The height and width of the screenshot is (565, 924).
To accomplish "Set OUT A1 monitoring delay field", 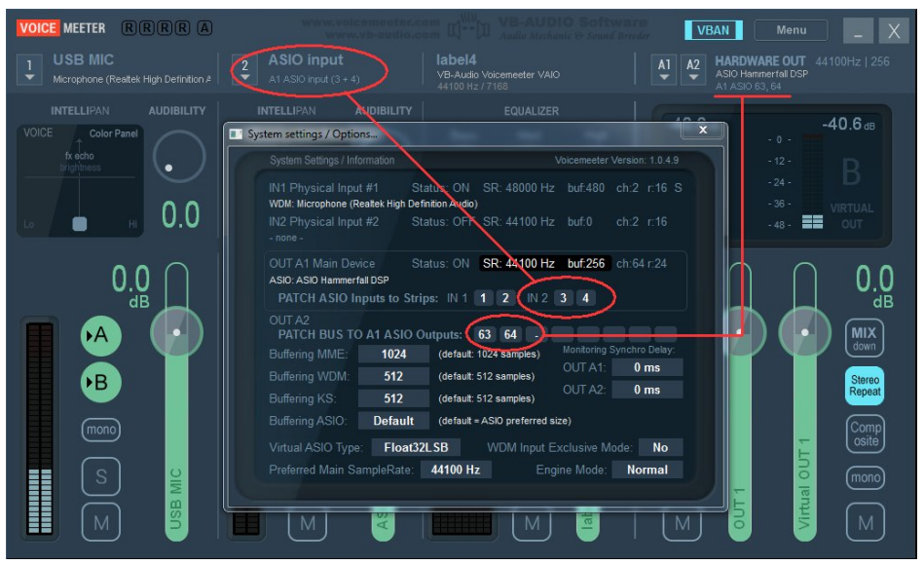I will pyautogui.click(x=647, y=367).
